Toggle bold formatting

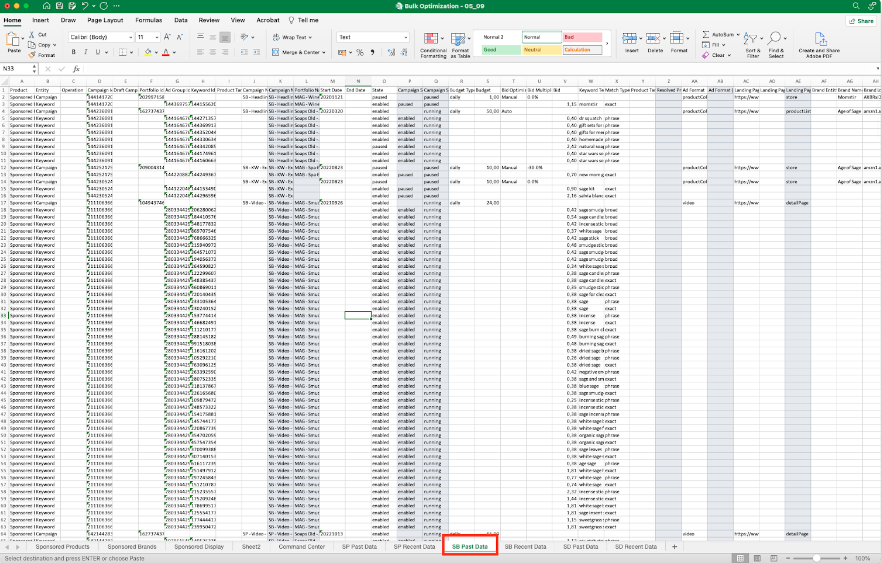[x=75, y=52]
